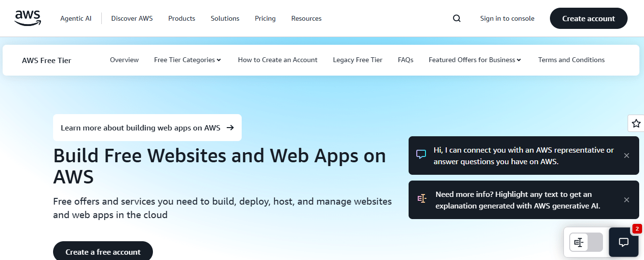Click the AWS Free Tier title
Image resolution: width=644 pixels, height=260 pixels.
(x=46, y=61)
